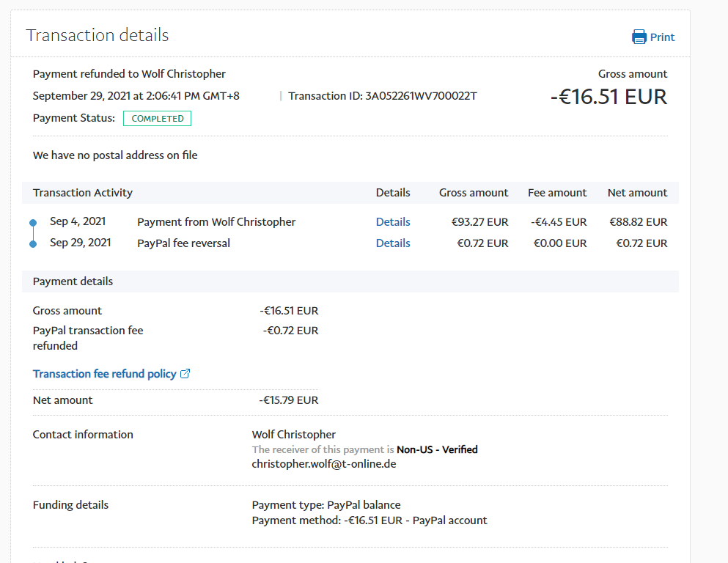728x563 pixels.
Task: Open the Transaction fee refund policy link
Action: click(104, 374)
